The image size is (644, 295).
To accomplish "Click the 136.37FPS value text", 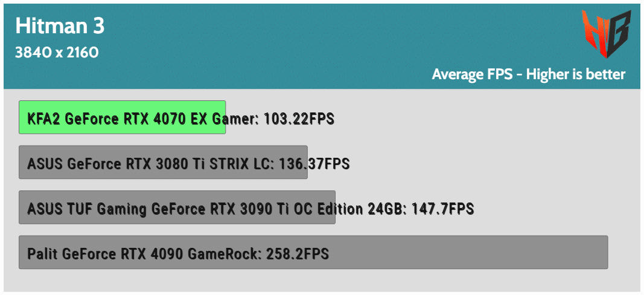I will [314, 164].
